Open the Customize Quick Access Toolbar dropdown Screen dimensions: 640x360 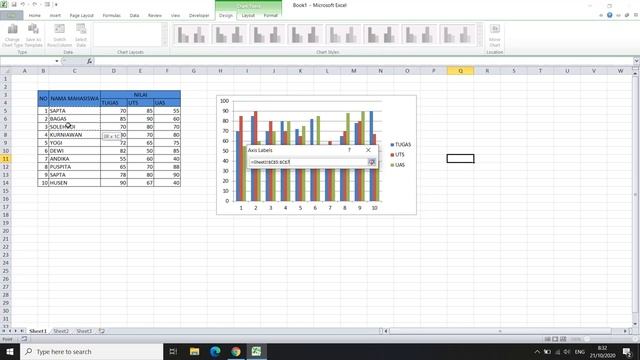[56, 4]
